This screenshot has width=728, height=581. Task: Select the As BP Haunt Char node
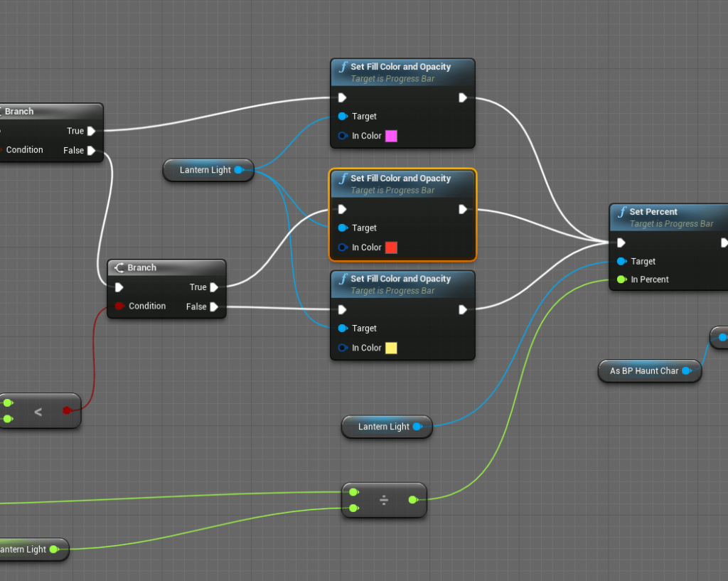(644, 371)
